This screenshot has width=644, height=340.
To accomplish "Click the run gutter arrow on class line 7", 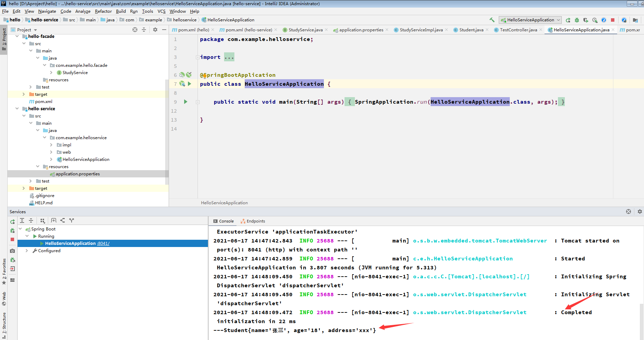I will click(189, 84).
